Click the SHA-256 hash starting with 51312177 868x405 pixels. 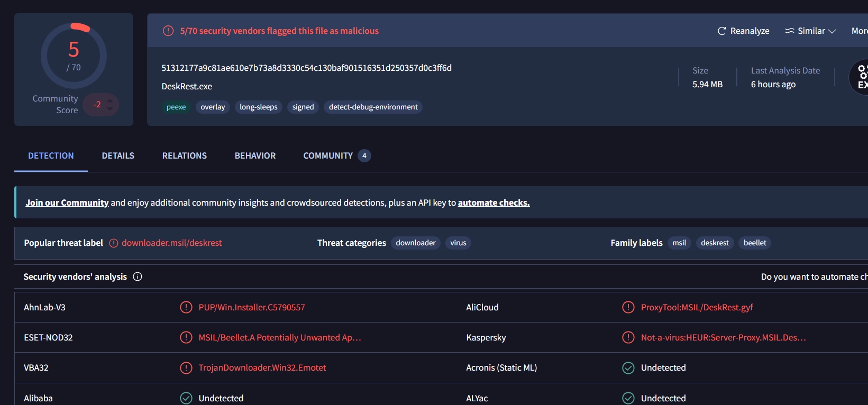[x=306, y=68]
